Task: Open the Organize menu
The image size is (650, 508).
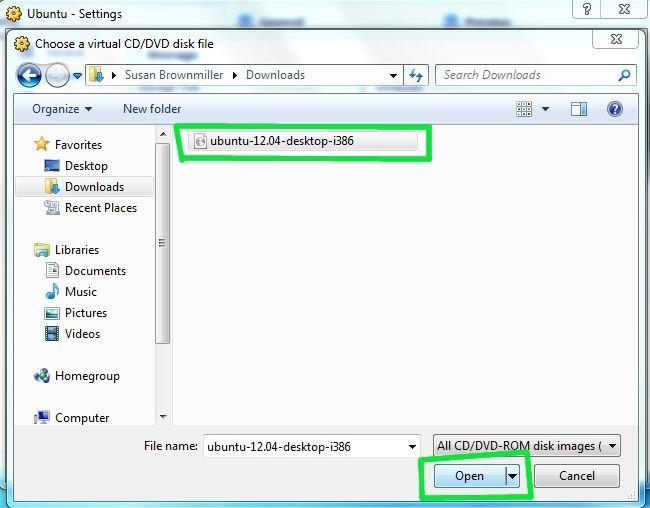Action: coord(62,109)
